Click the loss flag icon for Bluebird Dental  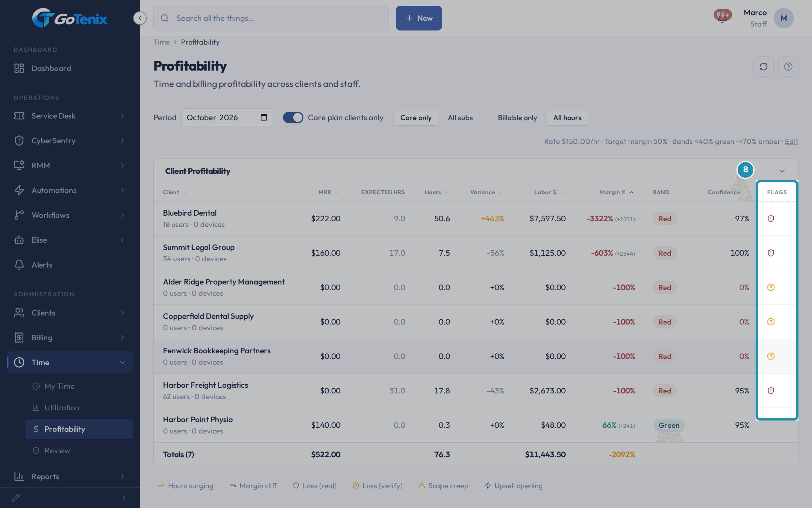coord(771,218)
